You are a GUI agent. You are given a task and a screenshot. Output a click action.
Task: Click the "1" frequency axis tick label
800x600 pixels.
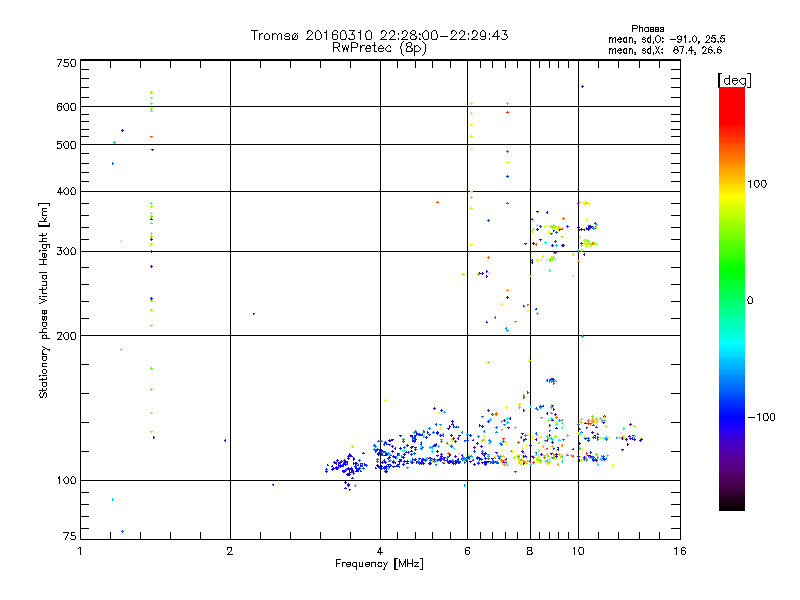pos(80,551)
